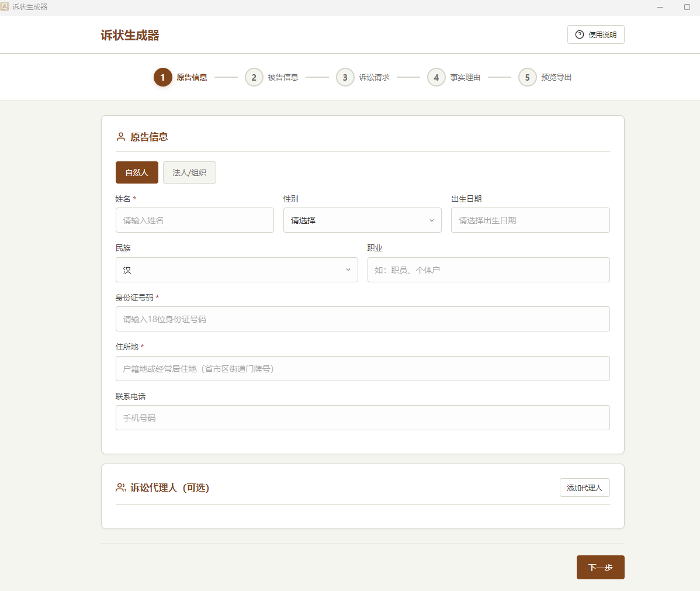Click into the 姓名 input field
Screen dimensions: 700x591
[x=195, y=220]
